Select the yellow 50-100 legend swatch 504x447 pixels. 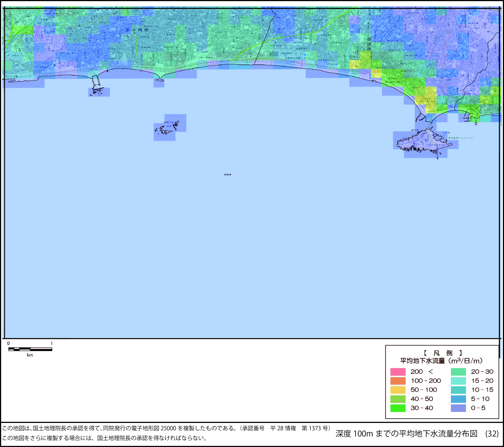pyautogui.click(x=398, y=390)
